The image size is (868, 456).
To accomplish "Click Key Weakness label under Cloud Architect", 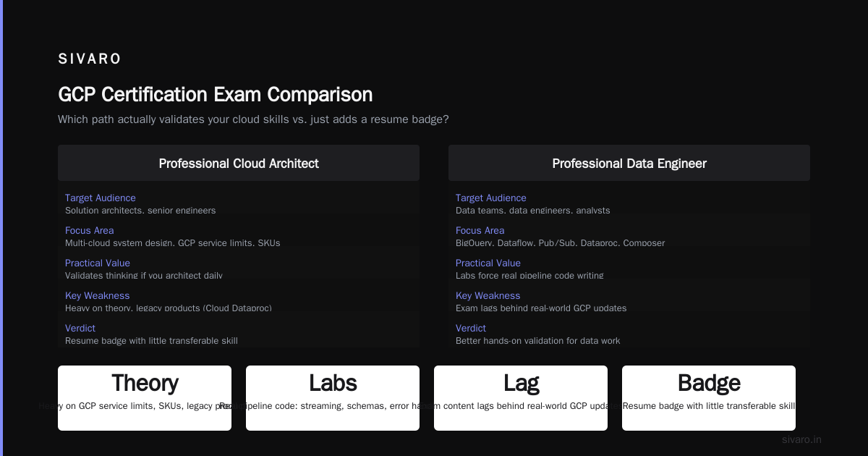I will 98,295.
